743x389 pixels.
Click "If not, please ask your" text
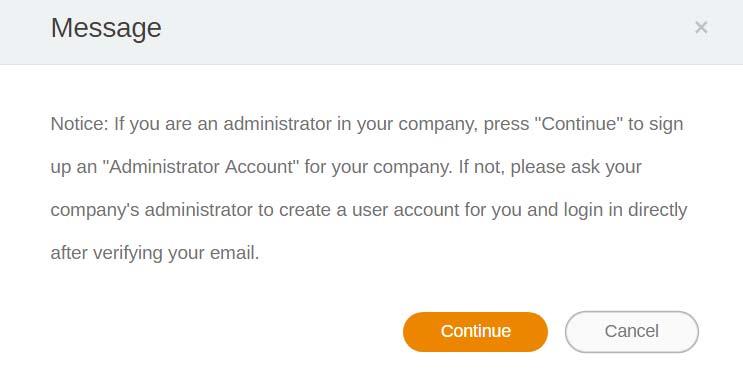(550, 167)
